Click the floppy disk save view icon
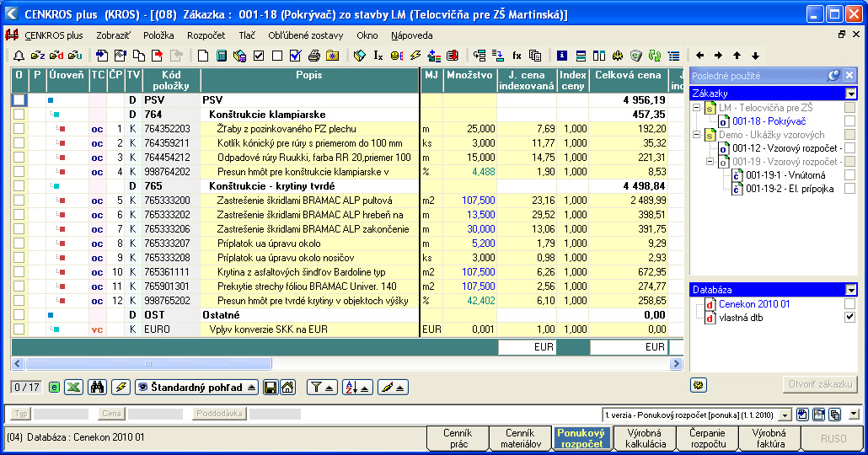The width and height of the screenshot is (868, 455). click(271, 387)
